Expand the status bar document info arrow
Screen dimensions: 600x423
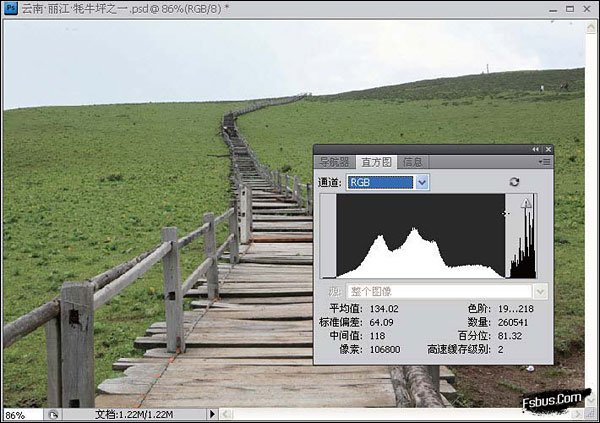pos(212,414)
